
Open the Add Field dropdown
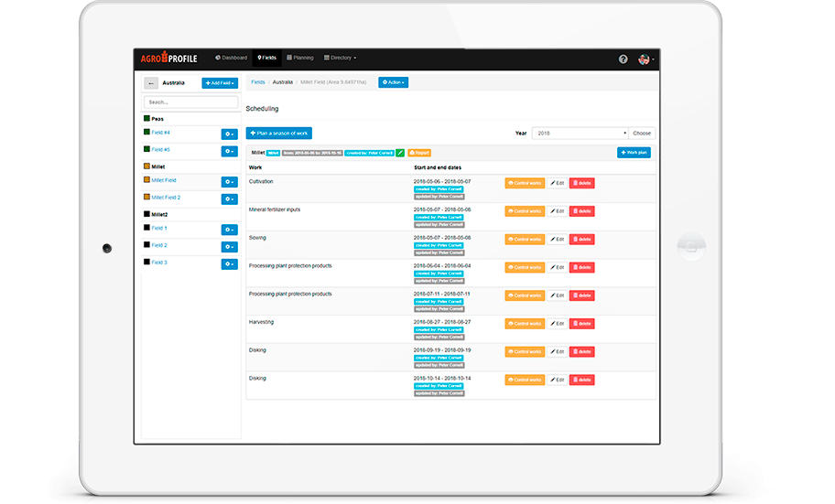point(220,83)
